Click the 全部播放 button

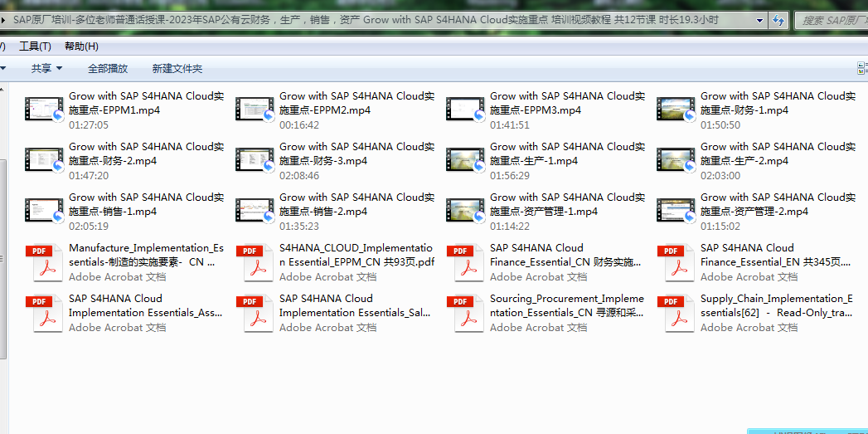pos(108,69)
